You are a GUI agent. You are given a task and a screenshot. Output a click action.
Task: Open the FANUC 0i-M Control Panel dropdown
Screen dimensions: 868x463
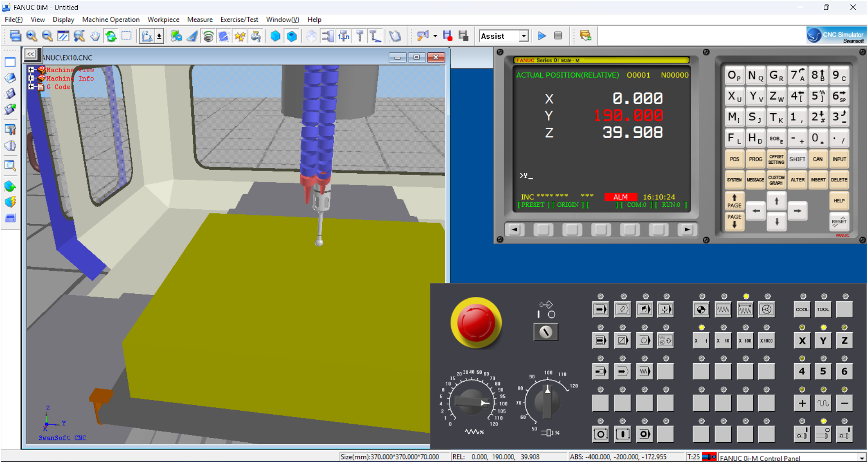tap(861, 458)
